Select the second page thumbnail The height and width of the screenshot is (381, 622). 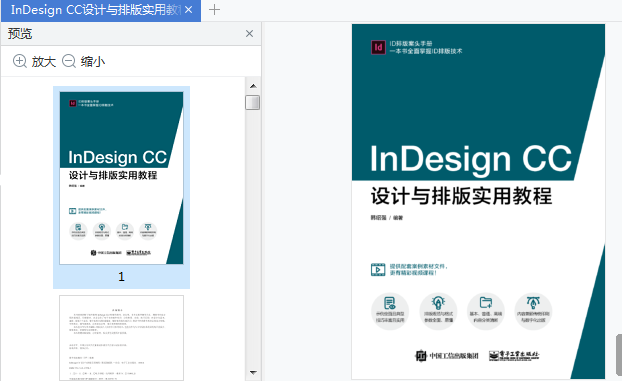coord(121,338)
